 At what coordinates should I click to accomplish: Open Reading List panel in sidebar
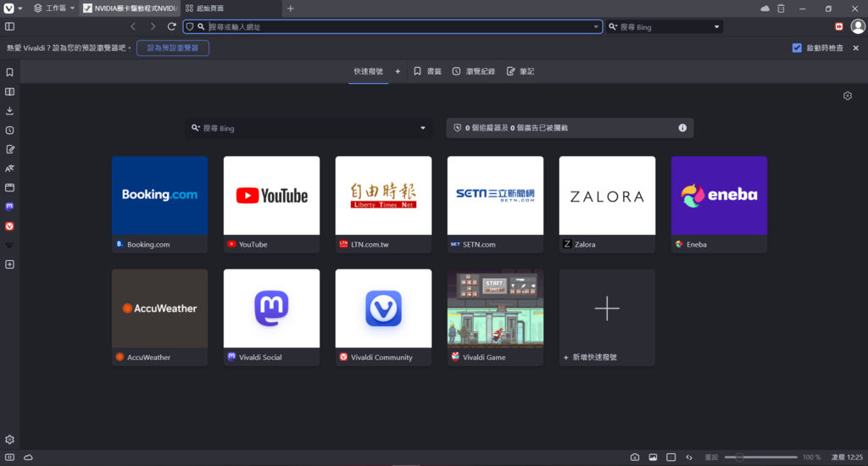pos(9,92)
